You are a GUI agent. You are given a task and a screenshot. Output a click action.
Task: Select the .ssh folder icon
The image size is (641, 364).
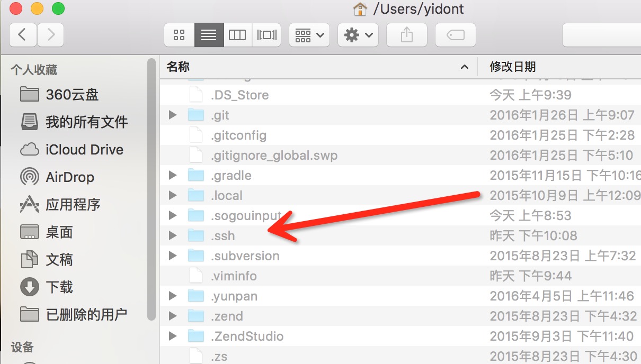click(x=196, y=235)
